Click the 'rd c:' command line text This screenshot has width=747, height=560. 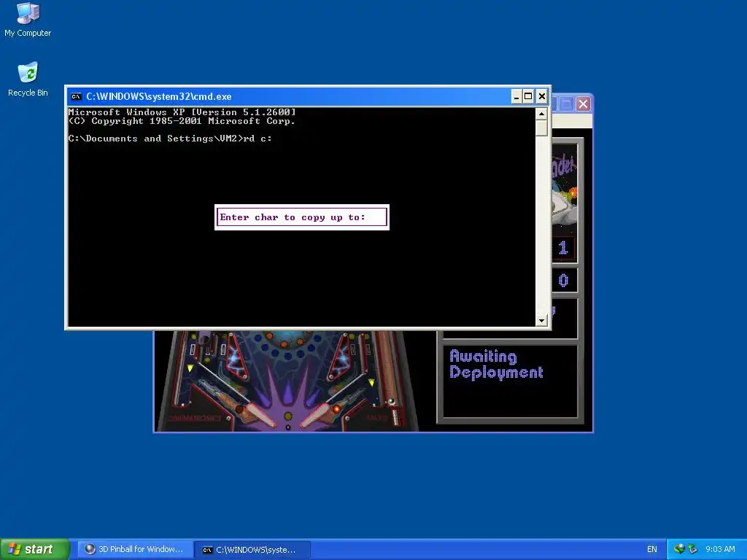[x=258, y=139]
